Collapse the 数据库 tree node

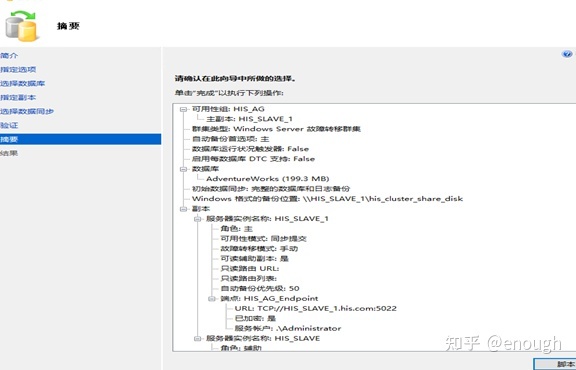pyautogui.click(x=183, y=169)
